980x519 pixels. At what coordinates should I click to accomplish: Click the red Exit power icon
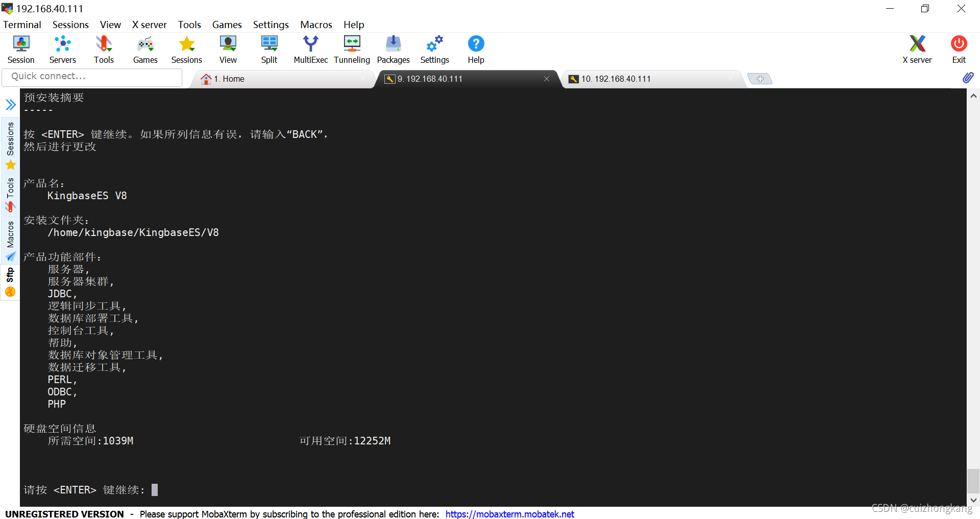click(x=959, y=50)
